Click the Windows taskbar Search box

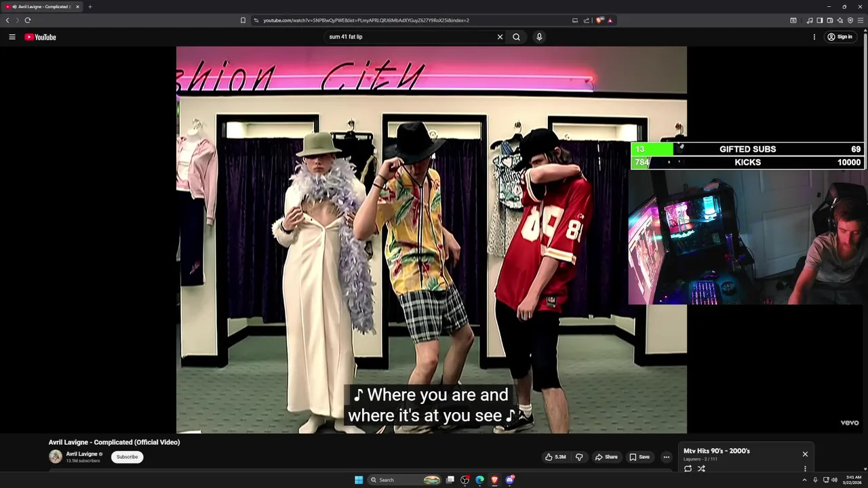[405, 480]
